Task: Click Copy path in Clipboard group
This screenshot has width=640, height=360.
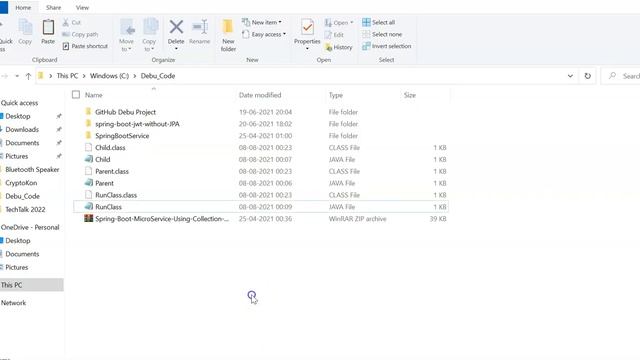Action: [80, 34]
